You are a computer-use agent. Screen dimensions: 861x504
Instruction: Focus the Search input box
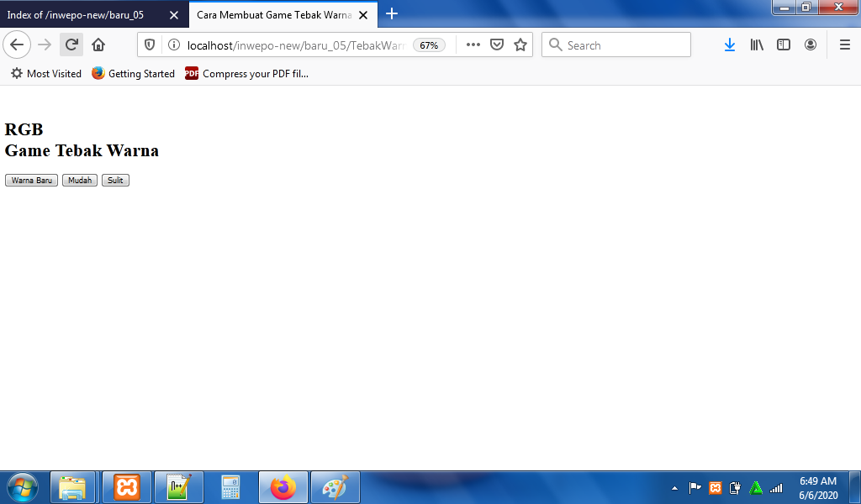pyautogui.click(x=616, y=45)
